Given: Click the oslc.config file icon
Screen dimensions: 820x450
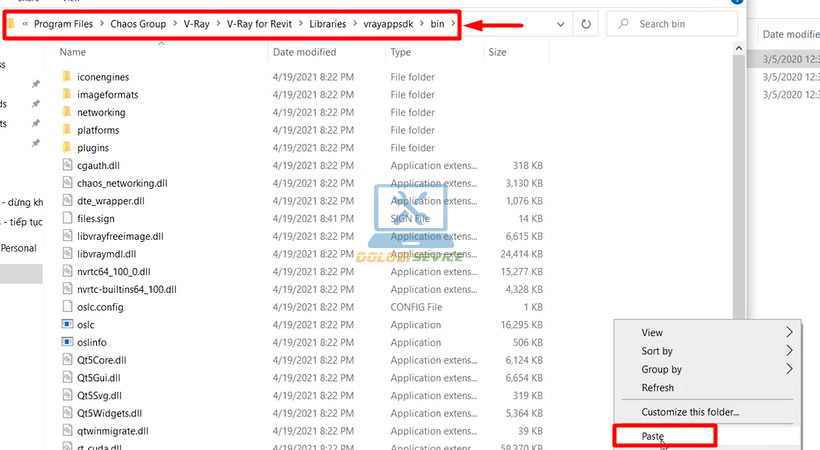Looking at the screenshot, I should click(67, 307).
